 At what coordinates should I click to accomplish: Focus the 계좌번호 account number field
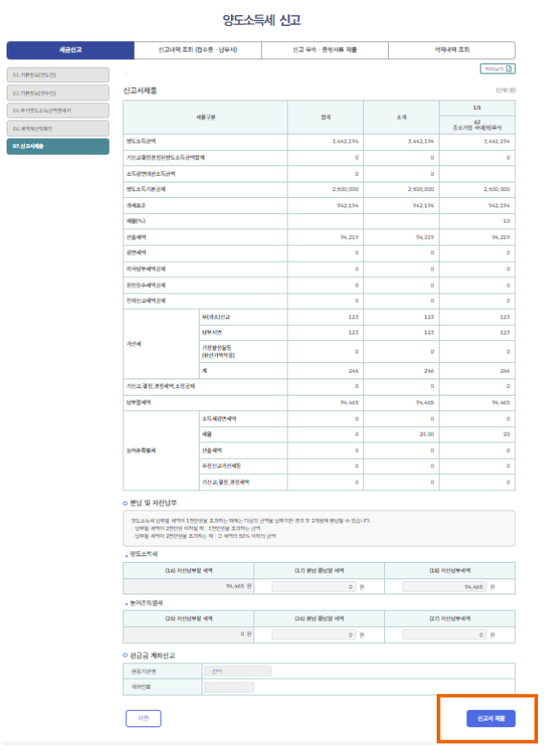click(229, 687)
